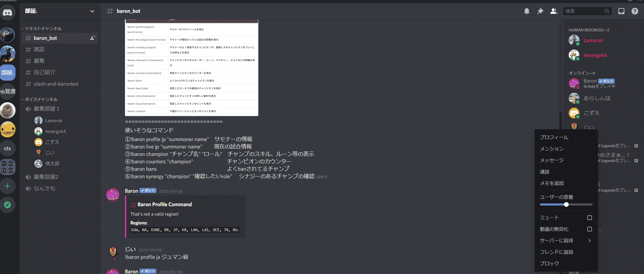Click Baron username in Profile Command message

131,191
